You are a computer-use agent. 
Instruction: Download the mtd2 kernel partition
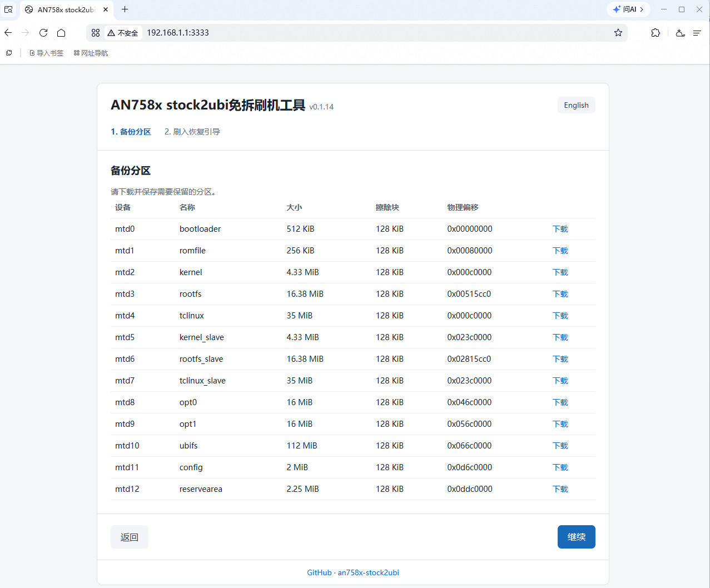click(x=560, y=272)
